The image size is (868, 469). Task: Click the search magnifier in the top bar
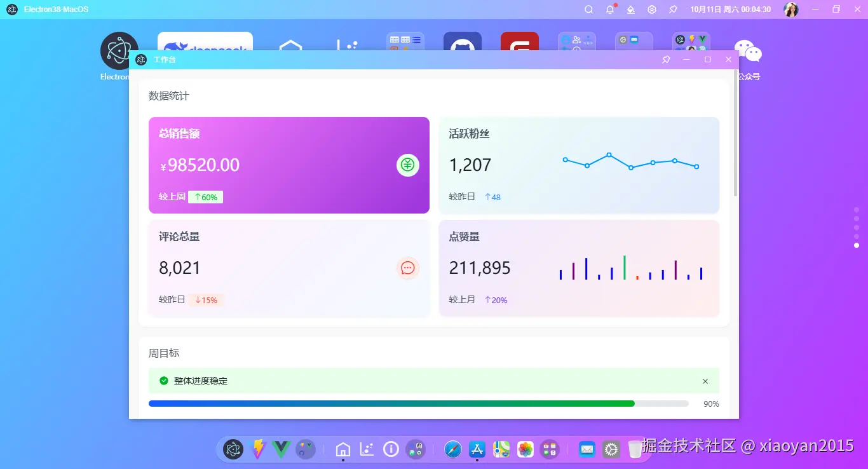(588, 10)
